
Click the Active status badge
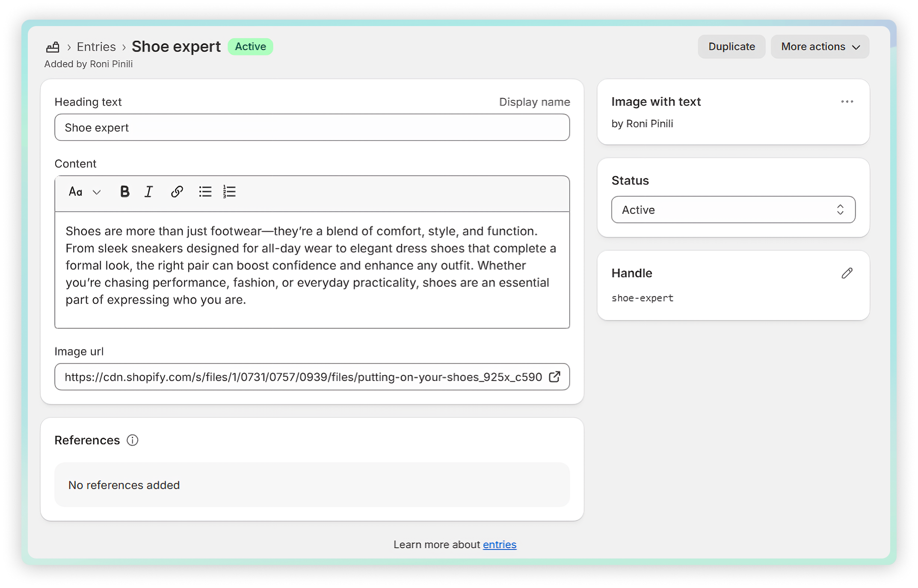pos(250,47)
